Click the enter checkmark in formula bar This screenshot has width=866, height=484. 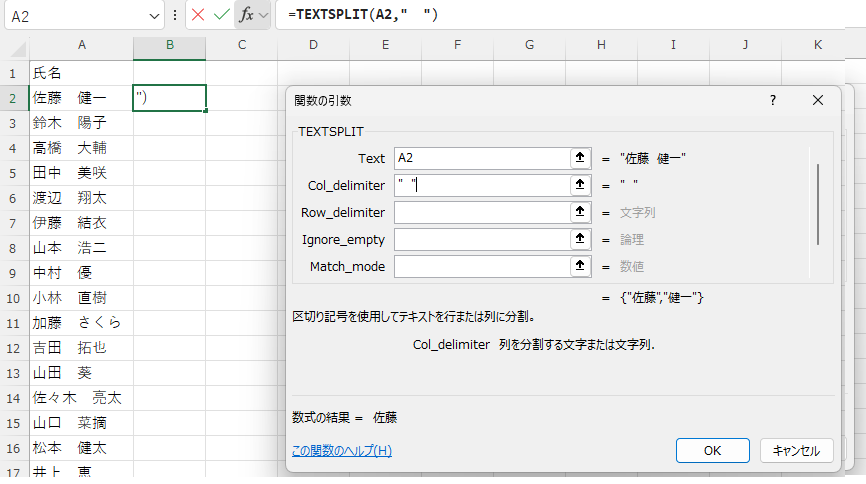tap(221, 16)
